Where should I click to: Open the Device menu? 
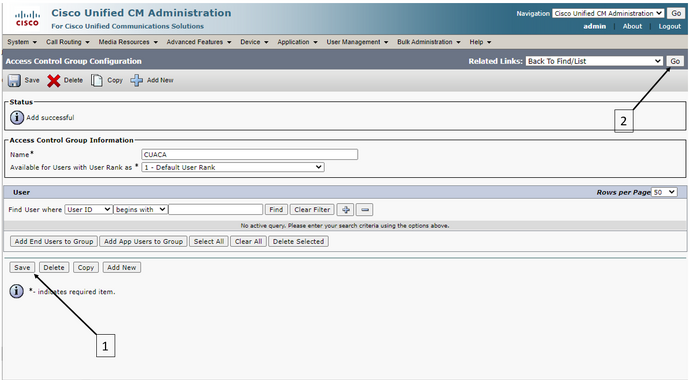(254, 42)
